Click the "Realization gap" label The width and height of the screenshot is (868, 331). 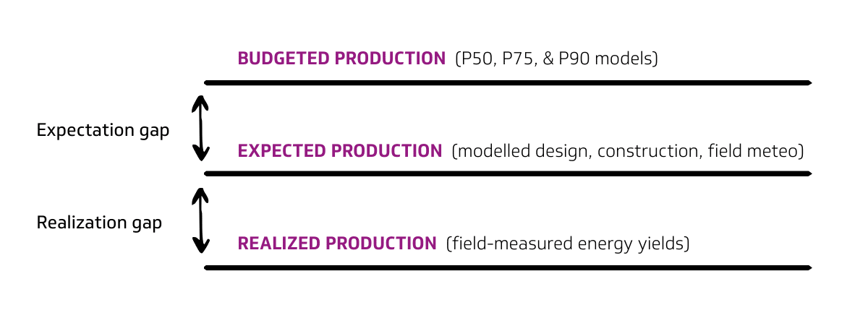[99, 223]
